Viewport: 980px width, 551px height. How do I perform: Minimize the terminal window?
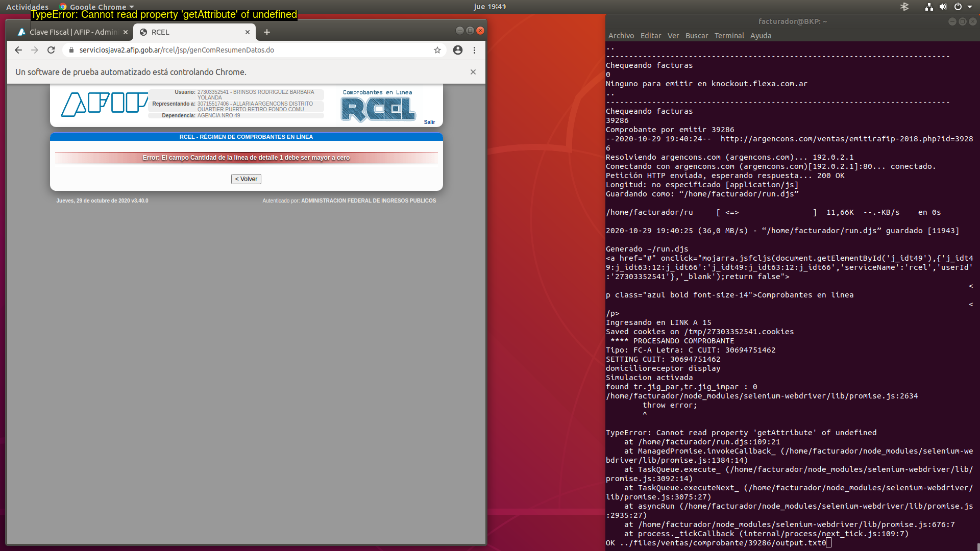952,21
